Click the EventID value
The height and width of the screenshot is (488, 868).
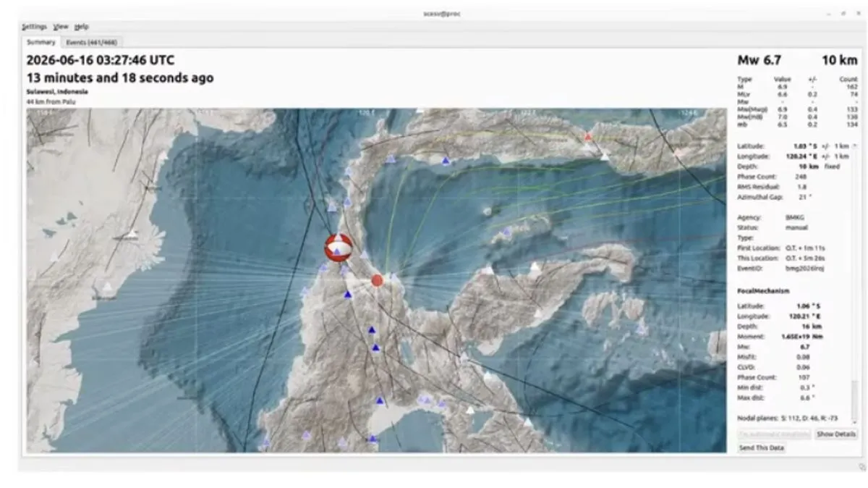pyautogui.click(x=807, y=268)
